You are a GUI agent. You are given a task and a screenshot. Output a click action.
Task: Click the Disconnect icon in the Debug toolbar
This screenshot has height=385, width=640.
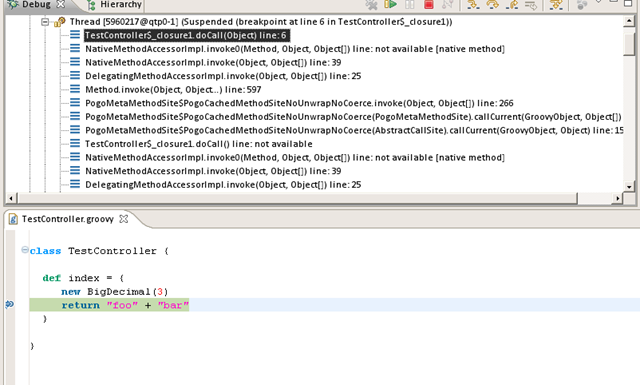447,4
